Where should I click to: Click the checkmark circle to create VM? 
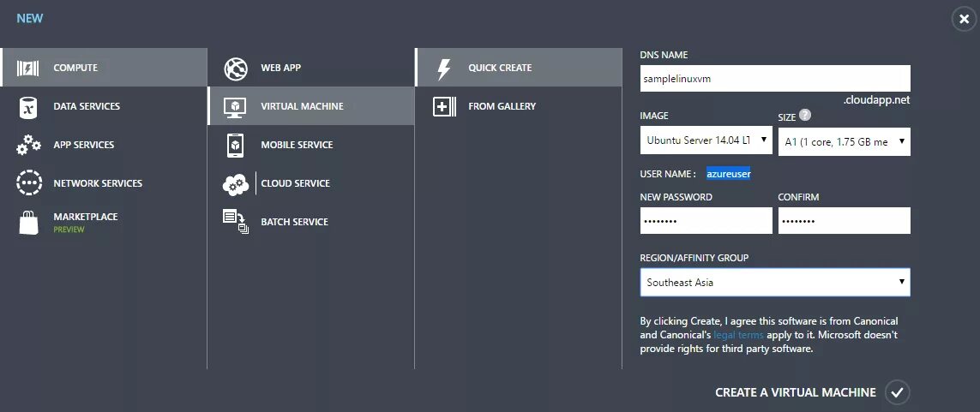point(898,392)
